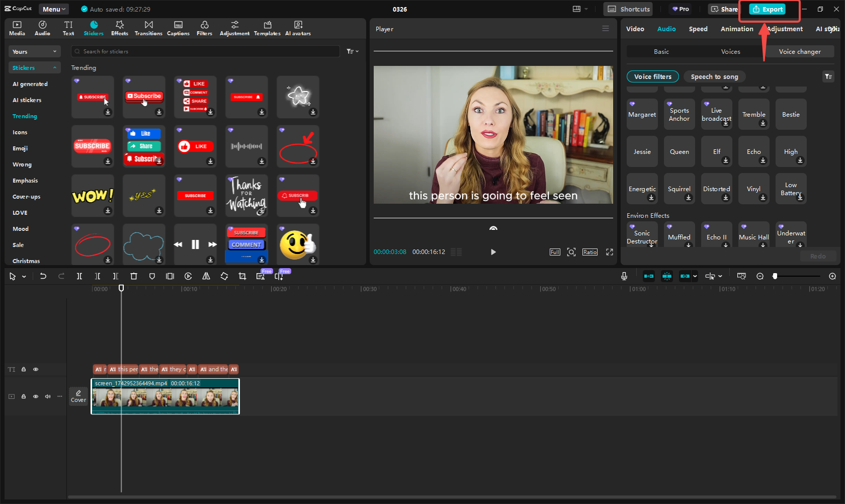Open the Menu dropdown
This screenshot has width=845, height=504.
click(x=54, y=9)
